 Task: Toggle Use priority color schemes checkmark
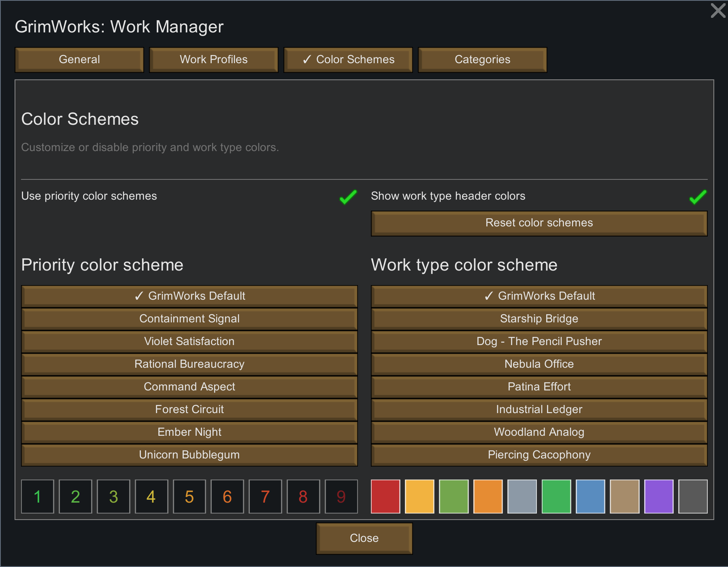tap(348, 197)
